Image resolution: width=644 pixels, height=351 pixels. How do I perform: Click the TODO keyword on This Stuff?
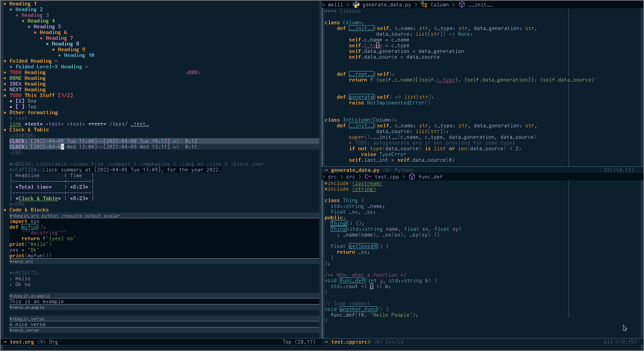(15, 95)
